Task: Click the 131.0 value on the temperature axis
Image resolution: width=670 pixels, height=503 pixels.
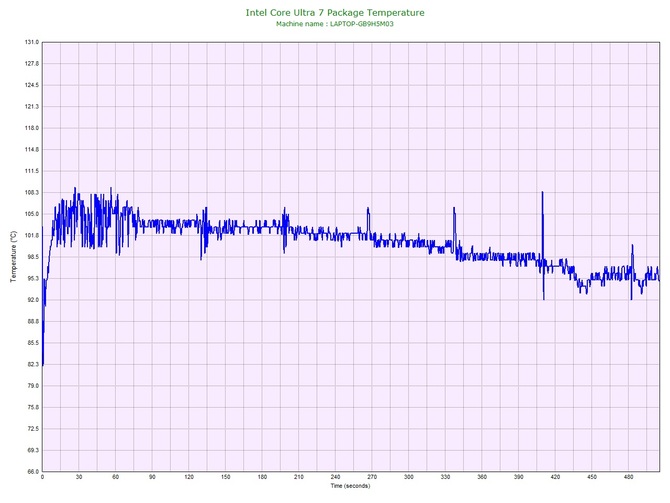Action: tap(32, 42)
